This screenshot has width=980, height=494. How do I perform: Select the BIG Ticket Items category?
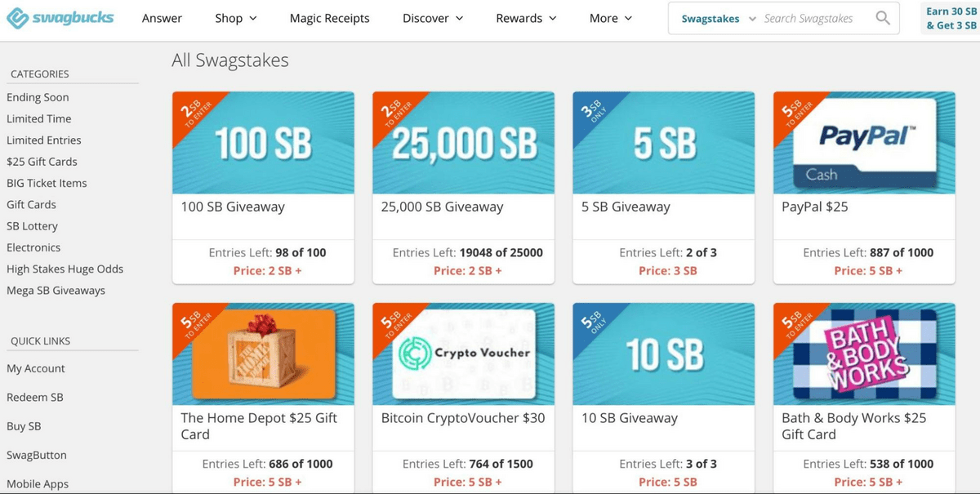coord(47,183)
